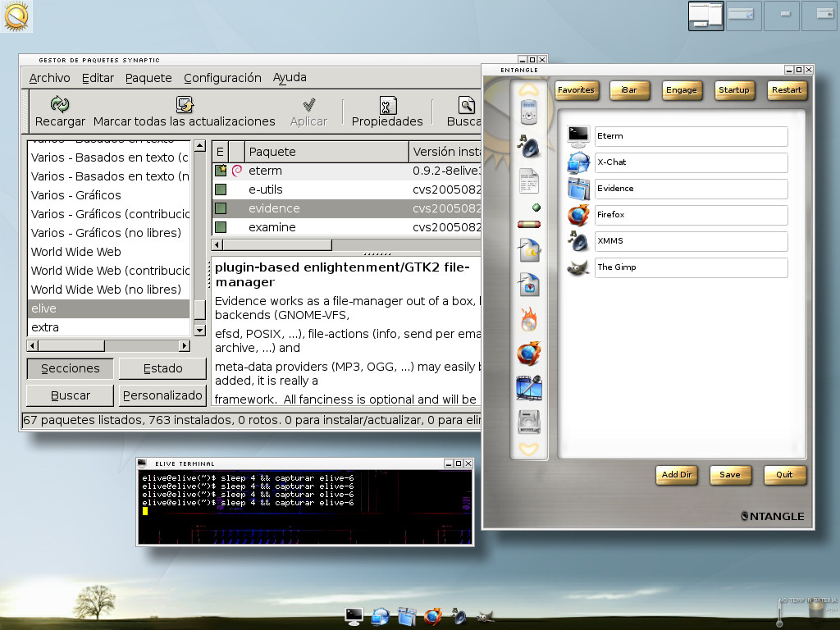Image resolution: width=840 pixels, height=630 pixels.
Task: Select the XMMS entry field in Entangle
Action: pos(691,242)
